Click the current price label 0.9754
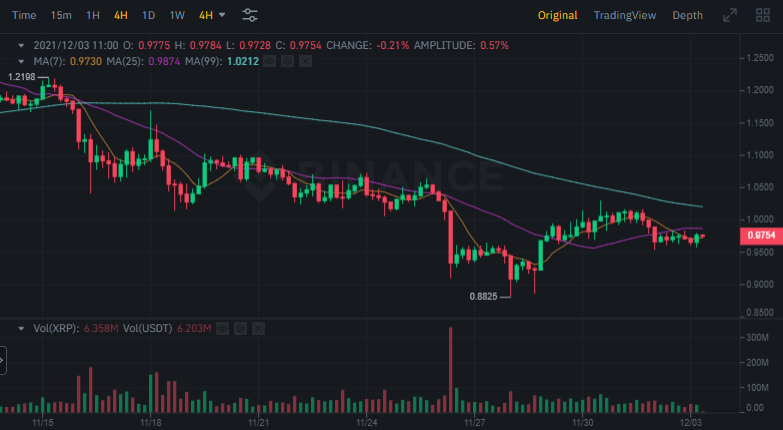 [760, 235]
